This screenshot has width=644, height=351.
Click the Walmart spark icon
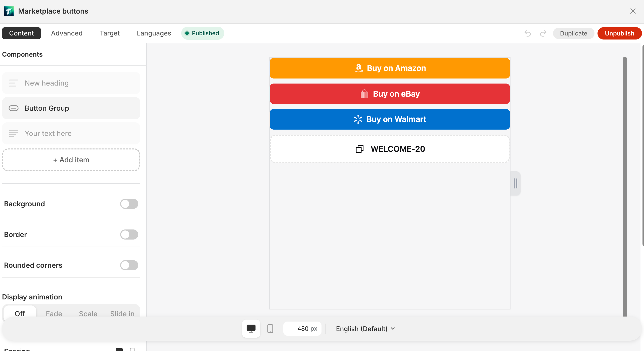tap(358, 119)
